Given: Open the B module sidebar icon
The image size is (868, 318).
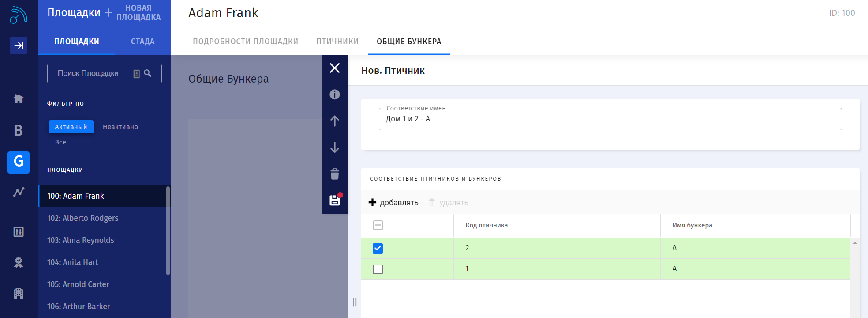Looking at the screenshot, I should [19, 130].
